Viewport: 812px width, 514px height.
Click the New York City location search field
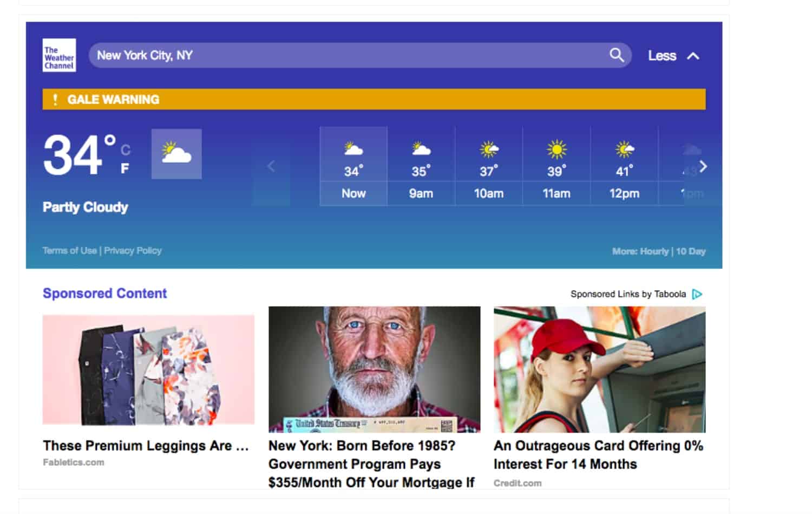[x=346, y=55]
